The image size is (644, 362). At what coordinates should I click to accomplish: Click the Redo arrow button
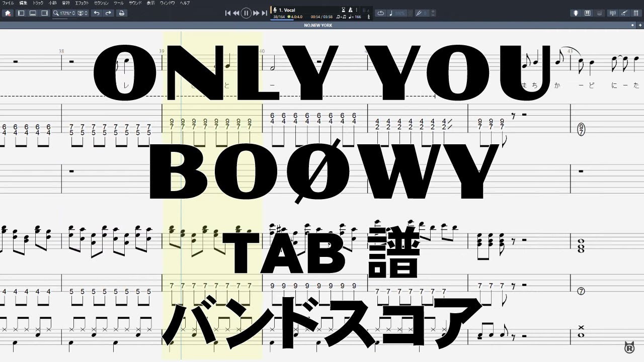[108, 13]
